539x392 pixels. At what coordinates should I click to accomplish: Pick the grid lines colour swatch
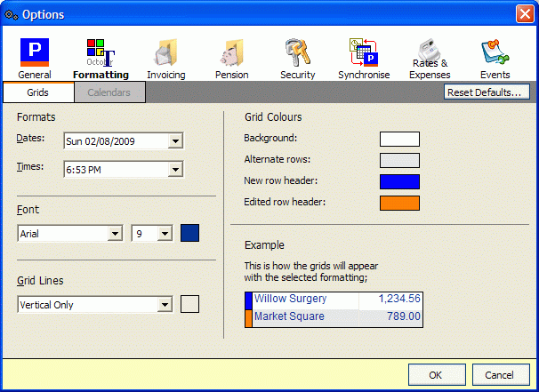point(189,304)
